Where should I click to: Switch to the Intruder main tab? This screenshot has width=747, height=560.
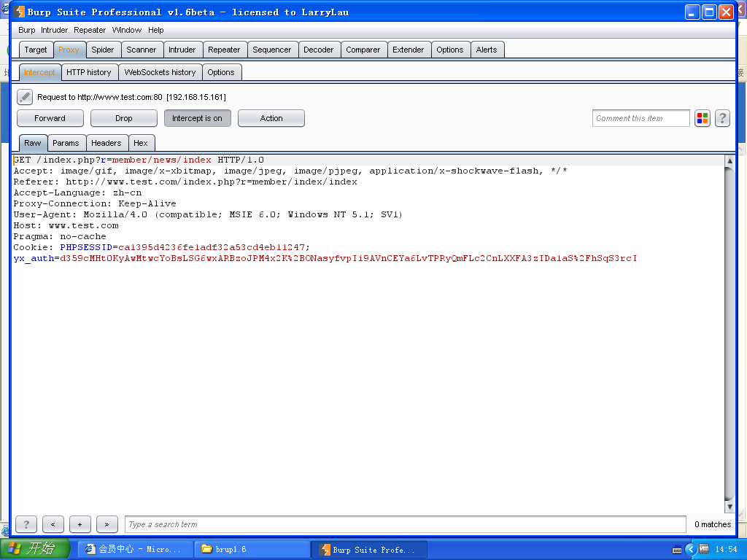click(x=182, y=50)
